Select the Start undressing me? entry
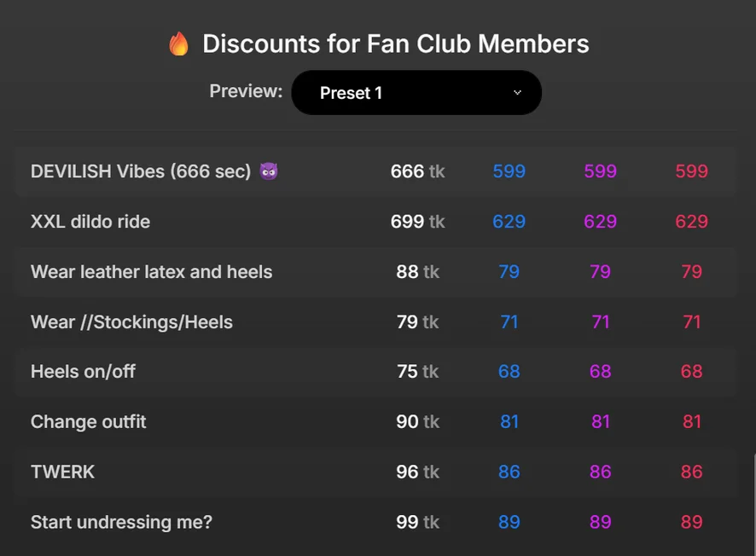This screenshot has width=756, height=556. 121,522
